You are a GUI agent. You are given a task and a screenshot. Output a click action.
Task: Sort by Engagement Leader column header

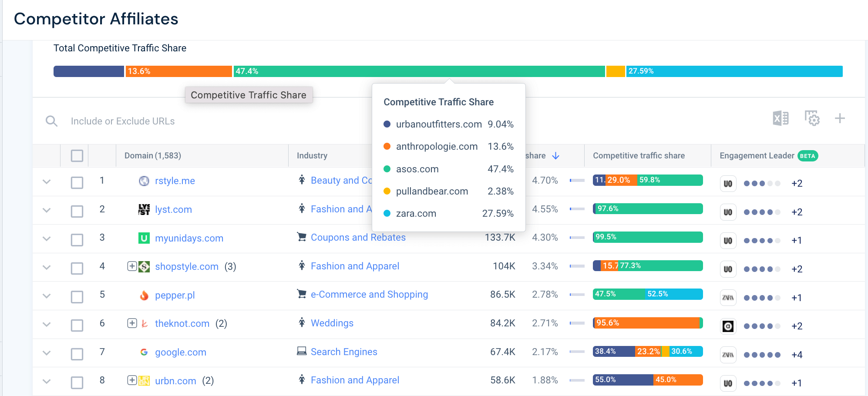[x=757, y=156]
